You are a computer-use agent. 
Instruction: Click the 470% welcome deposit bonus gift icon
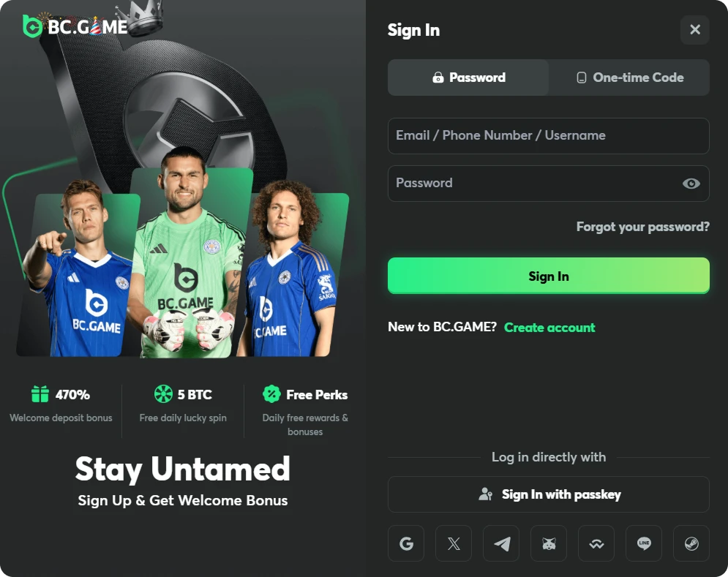tap(40, 394)
